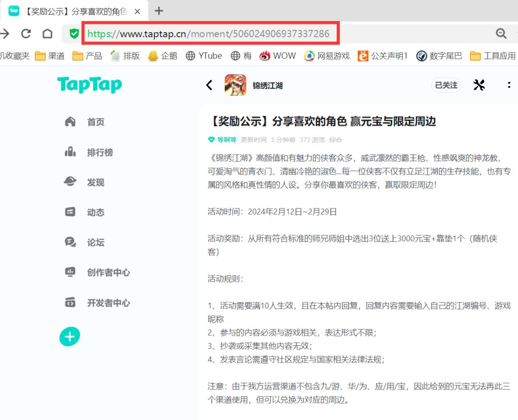518x420 pixels.
Task: Click the home icon beside 首页
Action: 70,121
